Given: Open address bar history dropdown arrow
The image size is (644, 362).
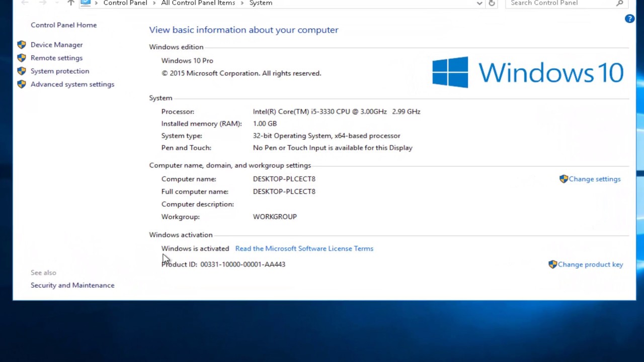Looking at the screenshot, I should tap(479, 3).
